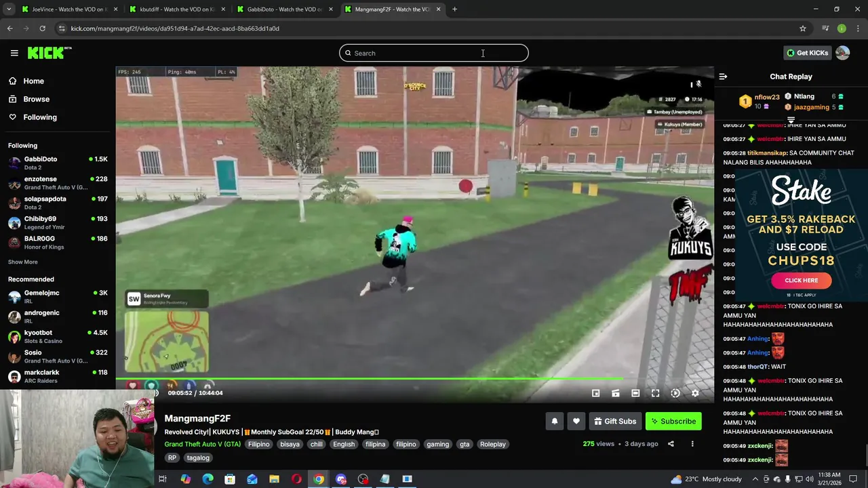Open Opera from taskbar
The image size is (868, 488).
click(296, 479)
